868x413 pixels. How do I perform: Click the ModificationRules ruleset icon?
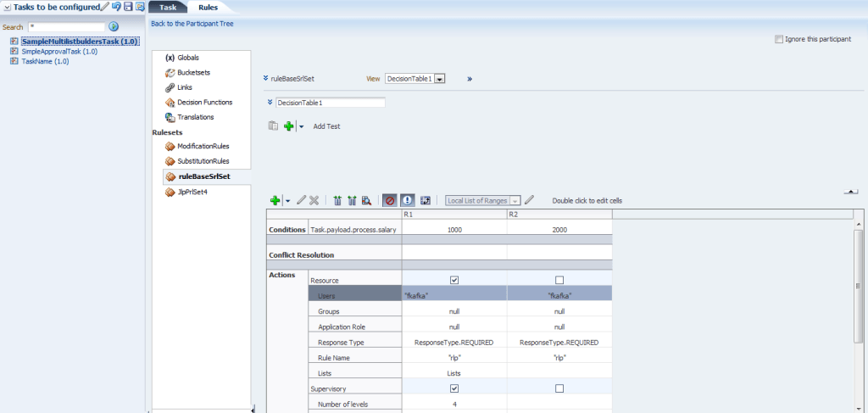point(170,146)
